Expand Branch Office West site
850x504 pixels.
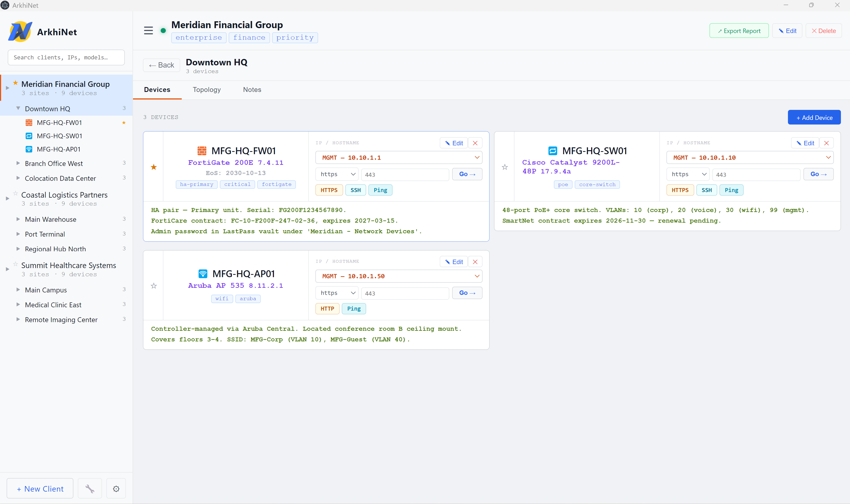tap(18, 163)
